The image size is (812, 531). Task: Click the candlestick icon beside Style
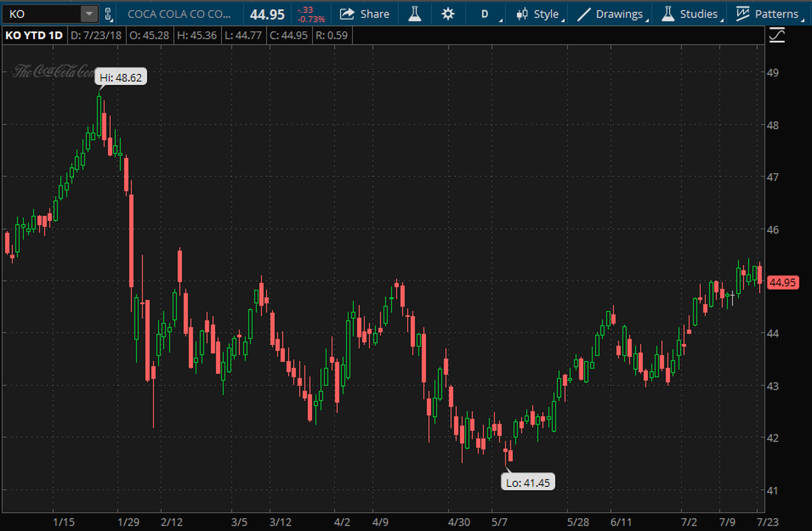coord(522,14)
